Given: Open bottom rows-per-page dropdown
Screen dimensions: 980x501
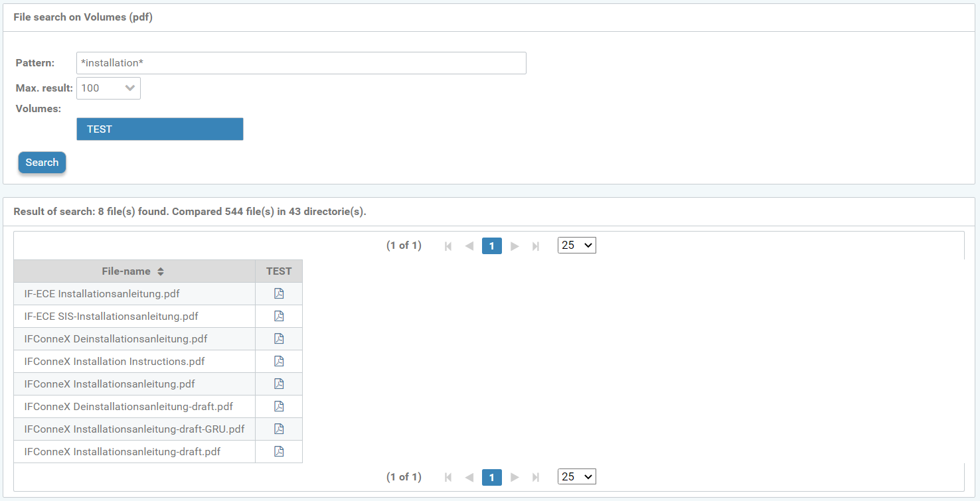Looking at the screenshot, I should 577,476.
